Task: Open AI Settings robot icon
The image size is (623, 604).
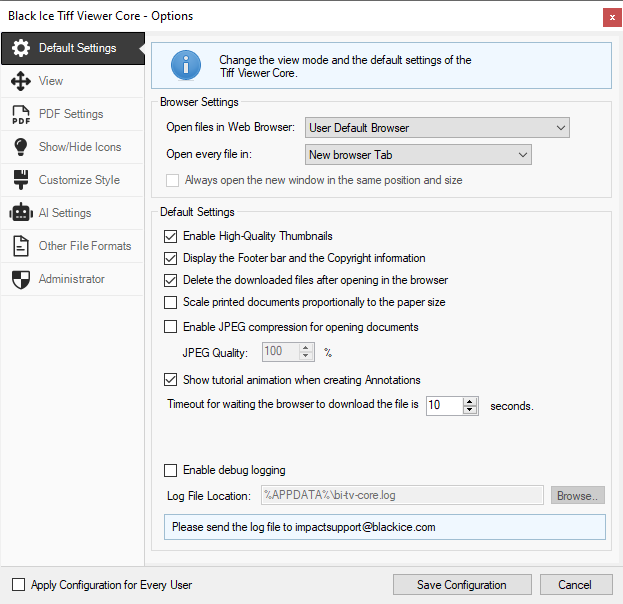Action: (20, 213)
